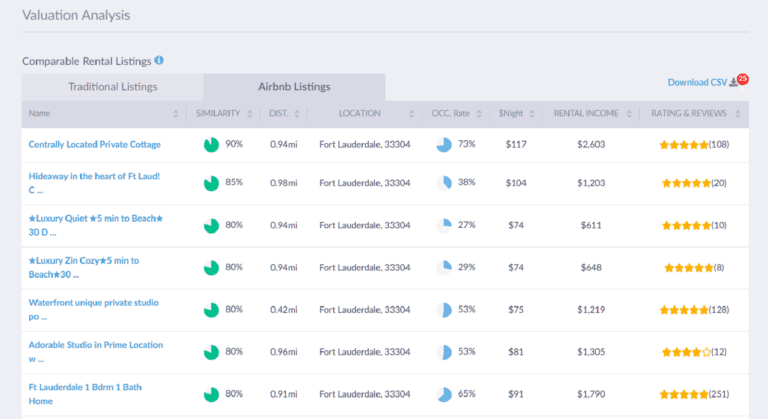
Task: Click the info icon beside Comparable Rental Listings
Action: click(159, 60)
